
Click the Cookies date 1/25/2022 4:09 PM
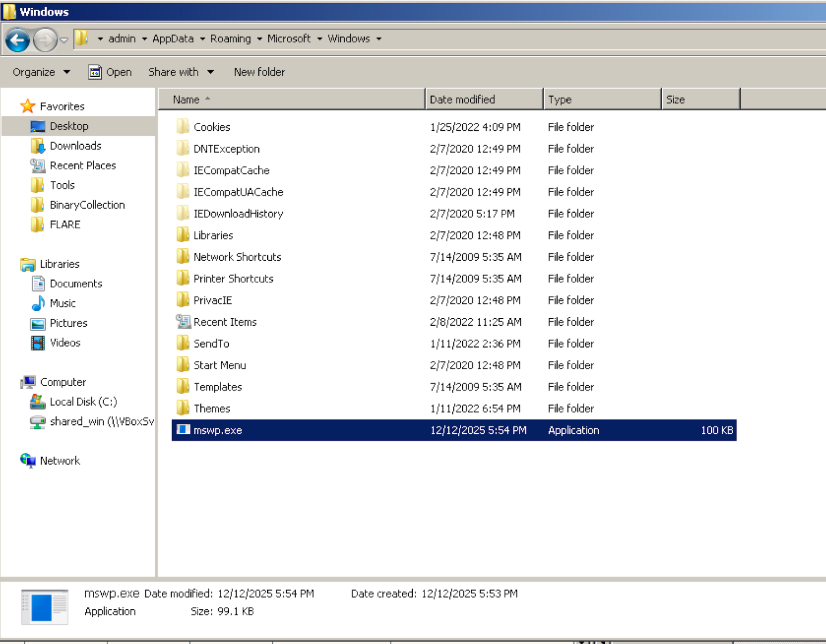tap(475, 127)
